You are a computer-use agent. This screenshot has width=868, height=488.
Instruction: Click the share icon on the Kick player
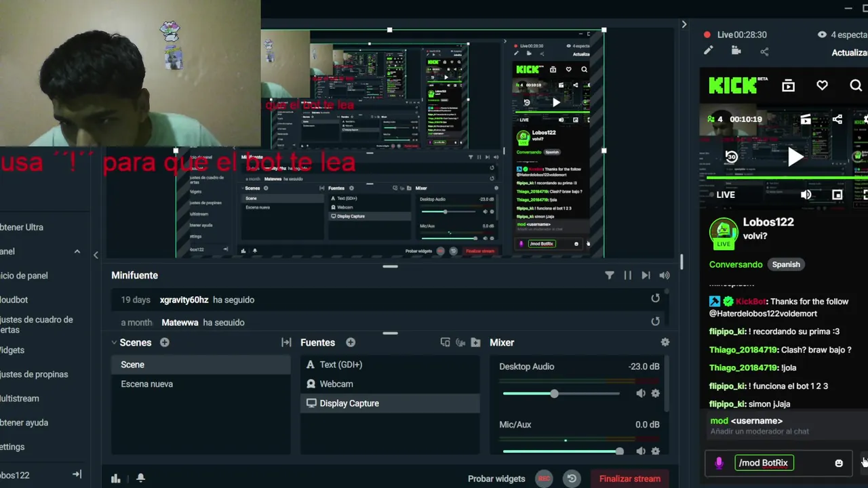[x=837, y=119]
